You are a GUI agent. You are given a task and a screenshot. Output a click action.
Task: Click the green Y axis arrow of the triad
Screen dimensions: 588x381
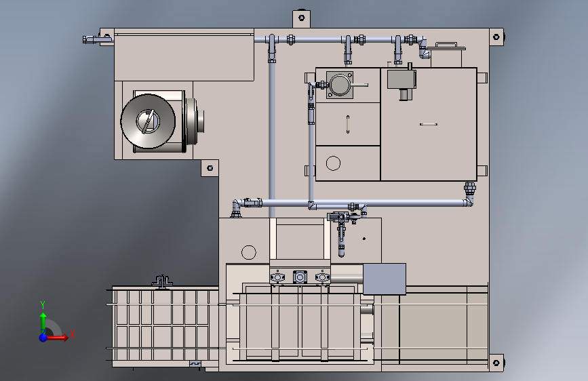pos(43,321)
